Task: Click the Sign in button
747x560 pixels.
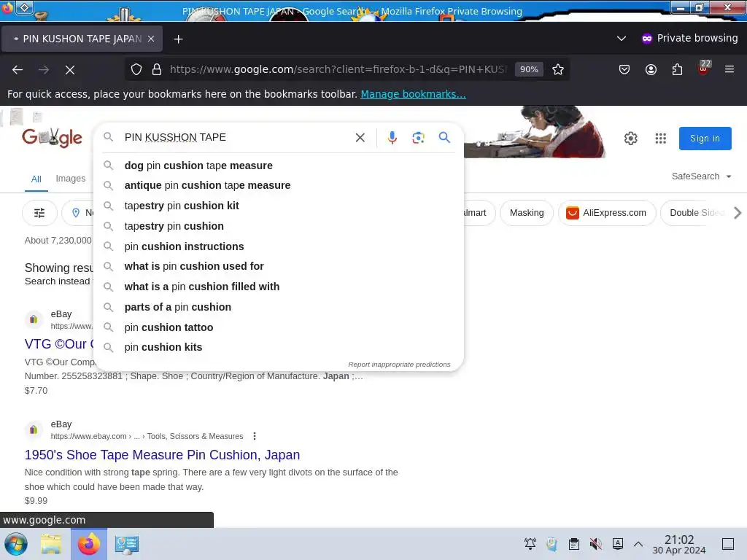Action: (705, 139)
